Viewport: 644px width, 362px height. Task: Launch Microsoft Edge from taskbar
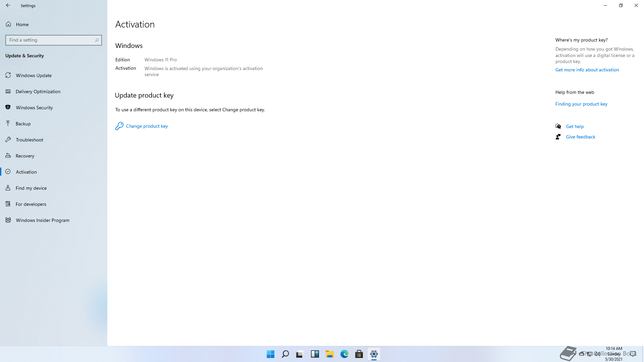[x=344, y=354]
